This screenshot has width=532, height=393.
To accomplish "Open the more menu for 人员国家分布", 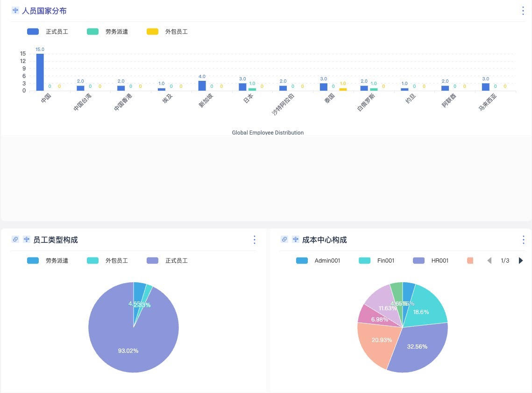I will point(523,11).
